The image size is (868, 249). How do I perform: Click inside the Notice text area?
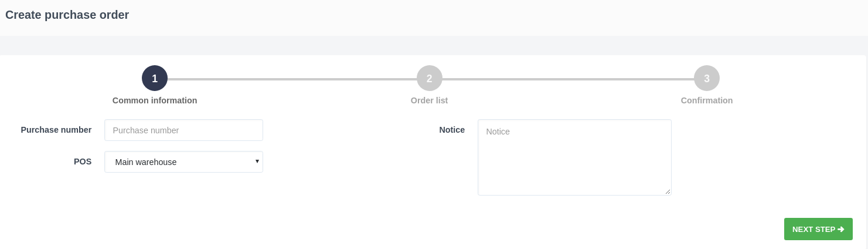(x=574, y=157)
